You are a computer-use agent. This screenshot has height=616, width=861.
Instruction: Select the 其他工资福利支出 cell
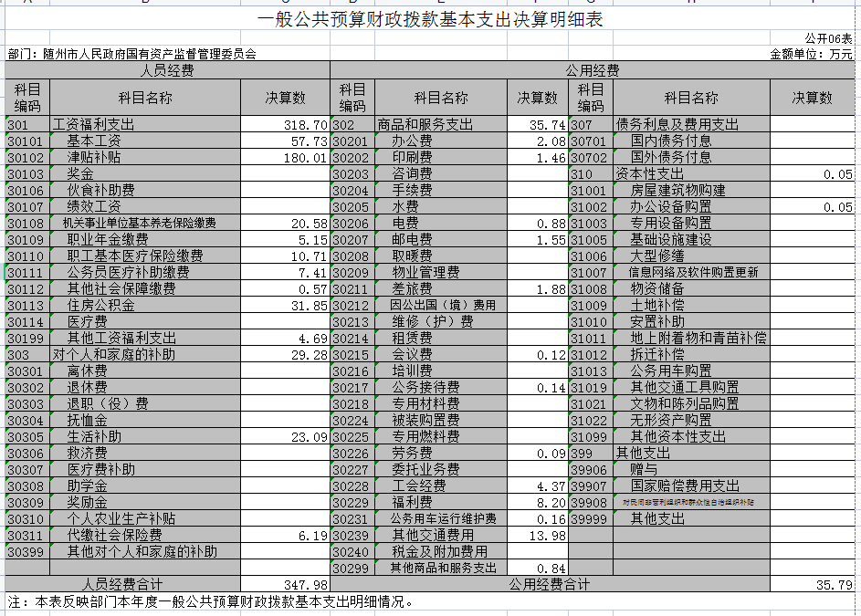145,339
